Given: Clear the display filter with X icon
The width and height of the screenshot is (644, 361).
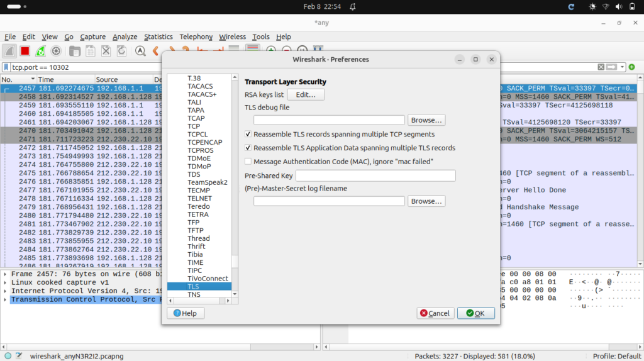Looking at the screenshot, I should (601, 67).
